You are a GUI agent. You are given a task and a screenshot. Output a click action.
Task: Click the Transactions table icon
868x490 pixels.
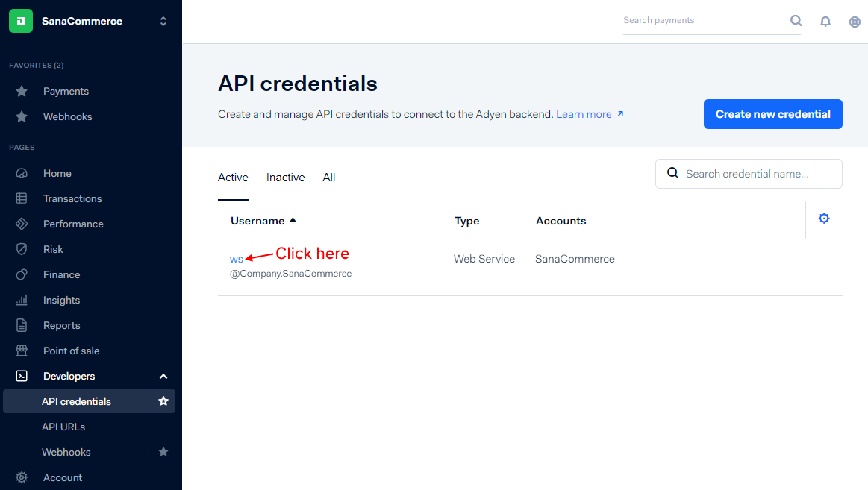pos(22,198)
